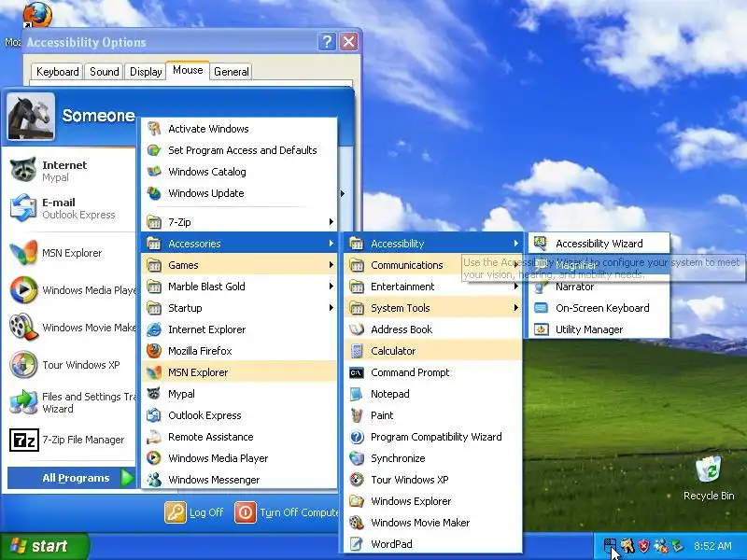Click the user account picture
747x560 pixels.
click(32, 116)
